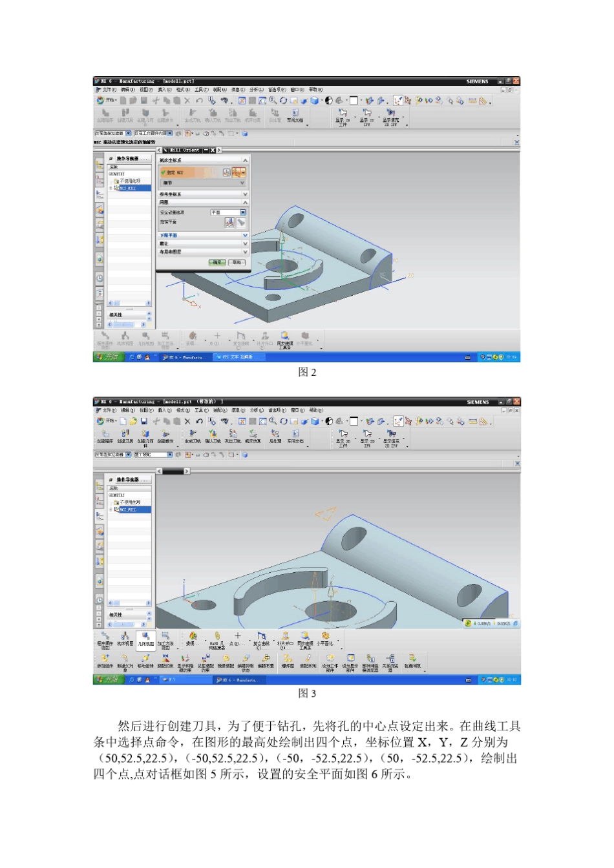Click Post Process (后处理) in Figure 3
Viewport: 614px width, 868px height.
pyautogui.click(x=275, y=436)
